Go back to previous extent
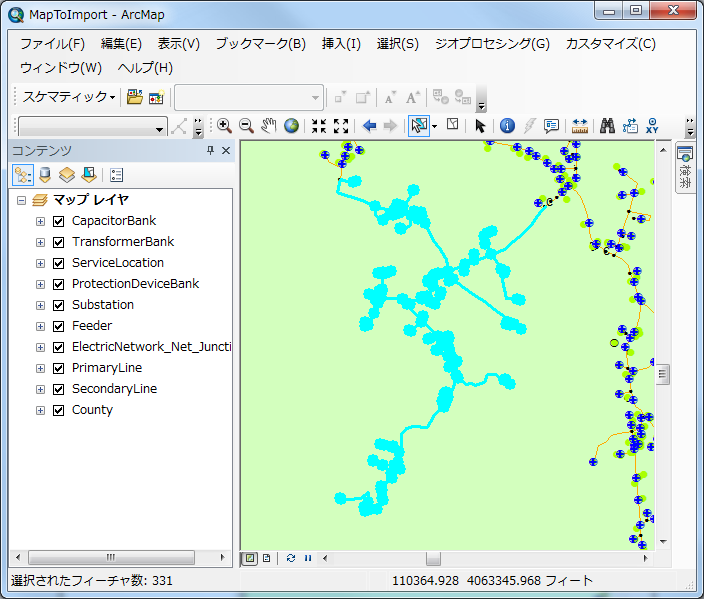Screen dimensions: 704x599 pos(369,126)
